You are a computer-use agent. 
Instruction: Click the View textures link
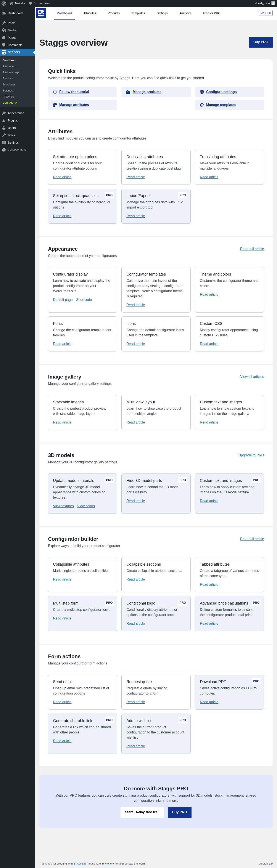point(63,506)
